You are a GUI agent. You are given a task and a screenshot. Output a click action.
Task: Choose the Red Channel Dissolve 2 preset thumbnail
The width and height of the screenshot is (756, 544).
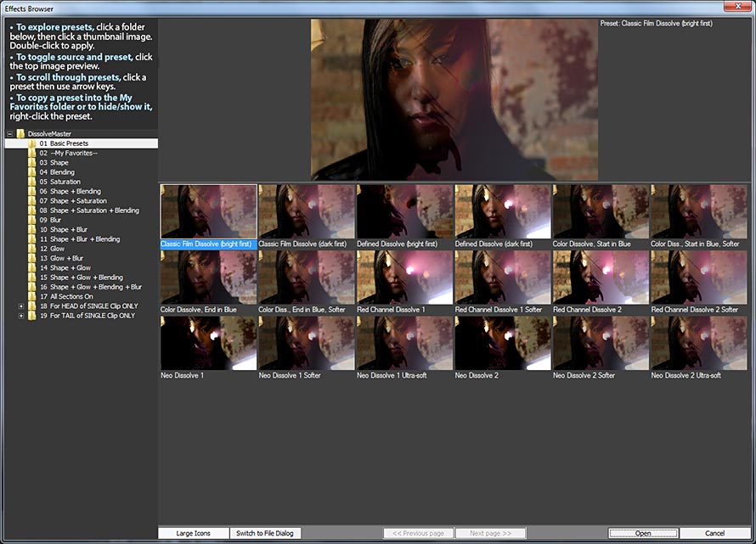[601, 277]
